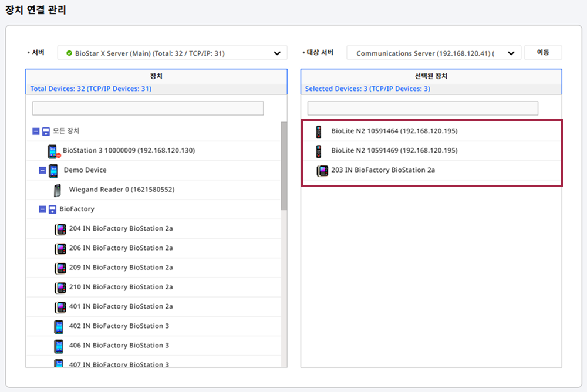Open the 대상 서버 Communications Server dropdown
The height and width of the screenshot is (392, 587).
point(433,53)
